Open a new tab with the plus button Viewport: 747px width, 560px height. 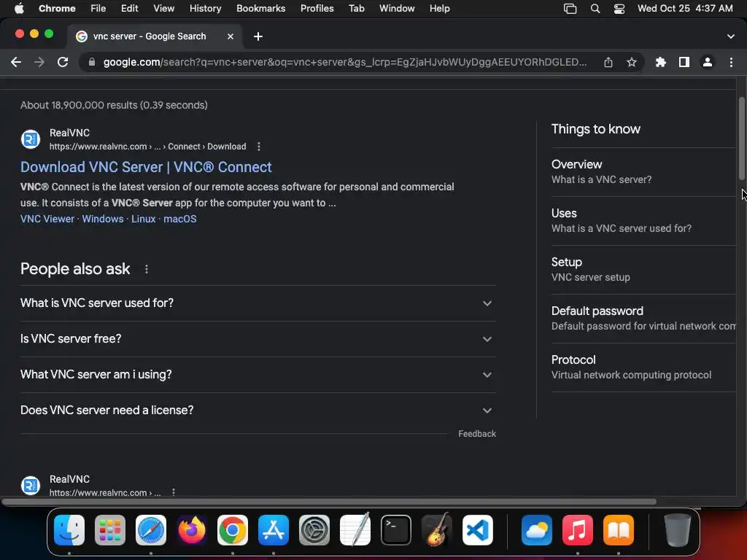point(258,36)
